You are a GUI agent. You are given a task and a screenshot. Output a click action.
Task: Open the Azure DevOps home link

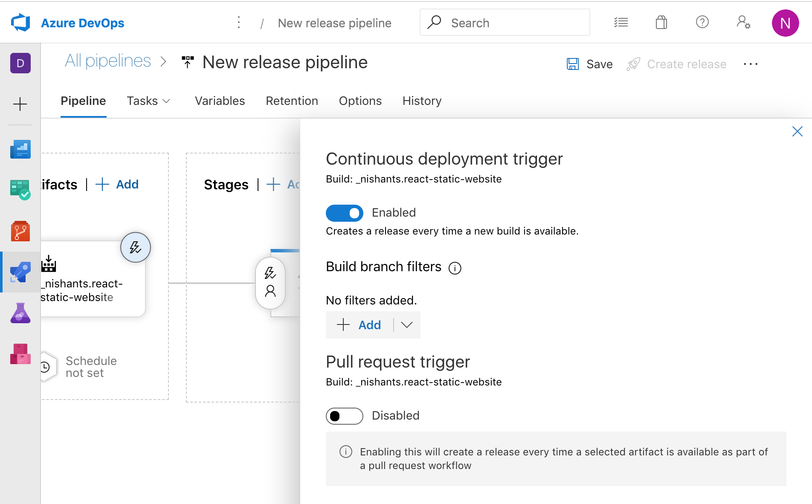coord(82,23)
